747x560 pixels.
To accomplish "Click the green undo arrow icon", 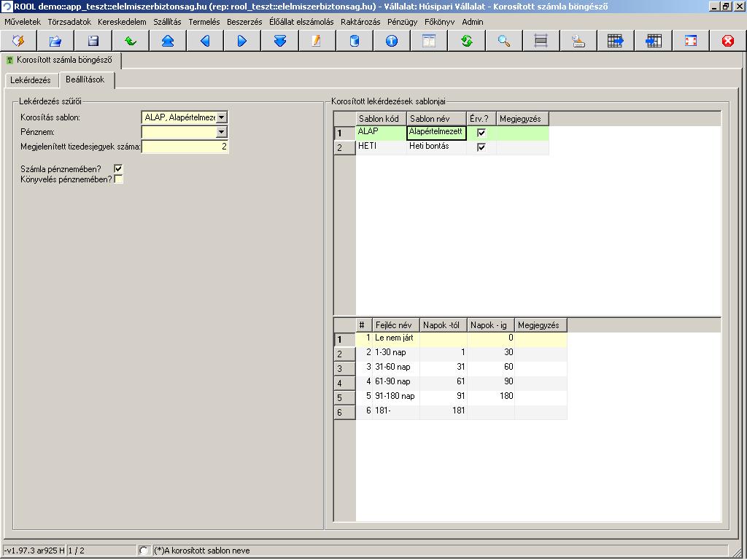I will (x=130, y=41).
